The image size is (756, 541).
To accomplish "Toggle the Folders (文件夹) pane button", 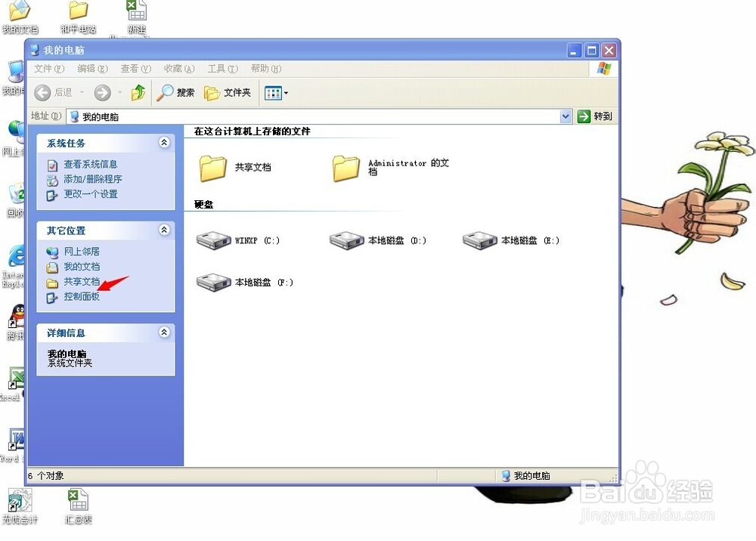I will click(228, 92).
